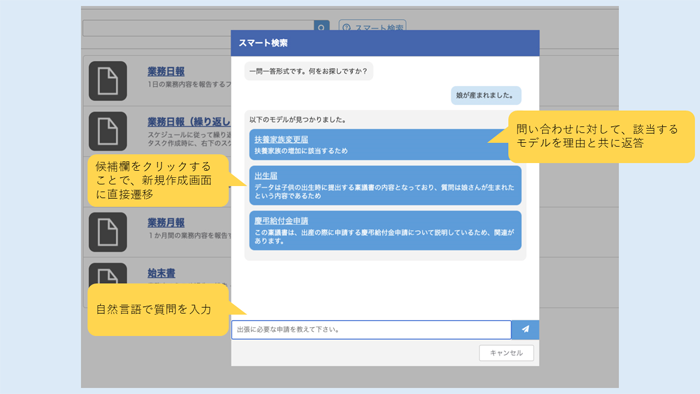
Task: Open the 始末書 title link
Action: (x=162, y=273)
